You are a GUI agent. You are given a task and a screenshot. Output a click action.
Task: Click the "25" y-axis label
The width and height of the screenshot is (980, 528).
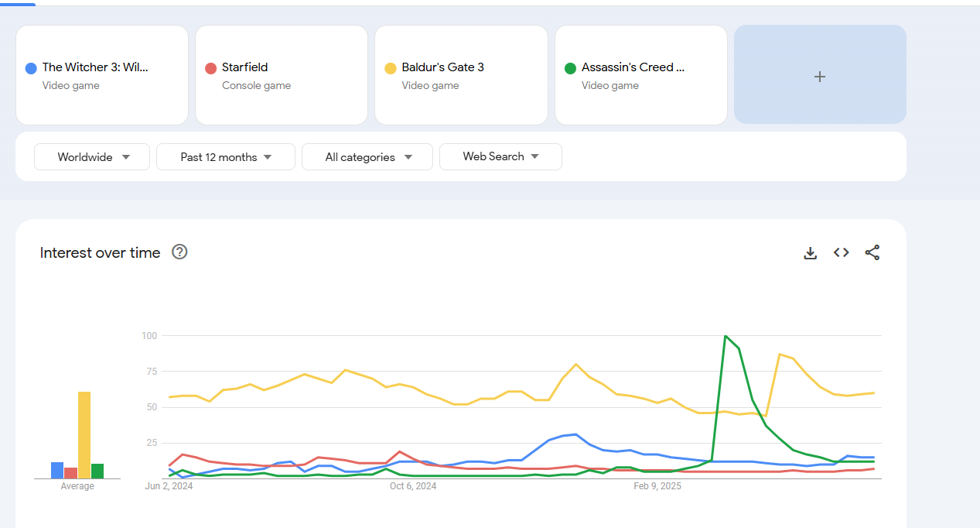tap(152, 443)
